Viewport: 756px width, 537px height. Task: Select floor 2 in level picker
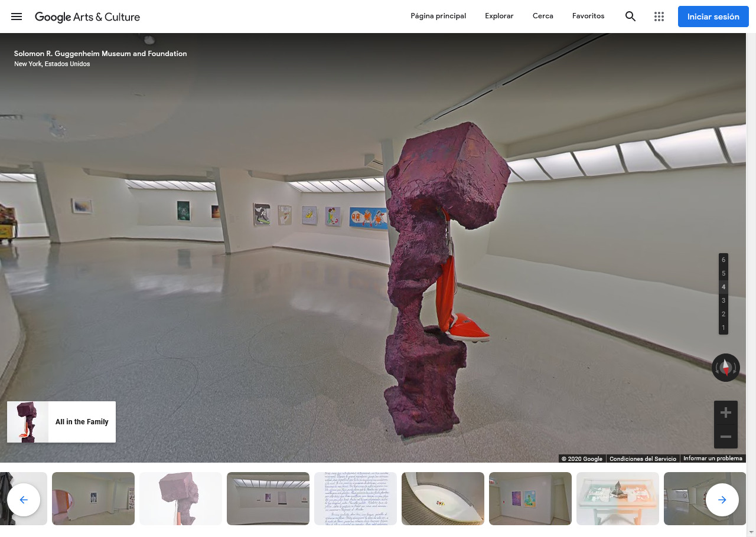pyautogui.click(x=724, y=315)
